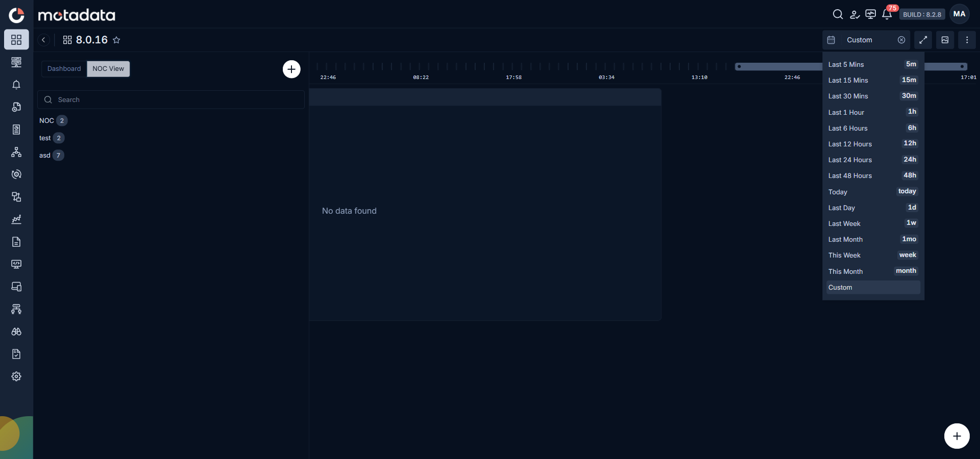Open the topology icon in left sidebar

pos(16,152)
